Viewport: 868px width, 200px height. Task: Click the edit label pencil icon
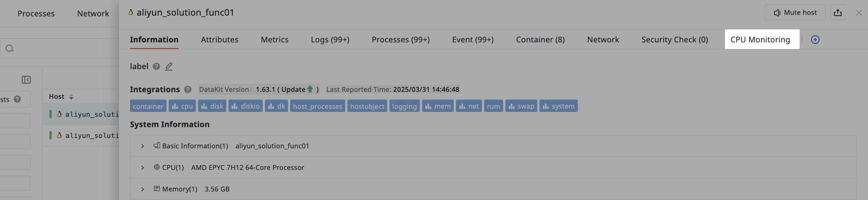[169, 67]
